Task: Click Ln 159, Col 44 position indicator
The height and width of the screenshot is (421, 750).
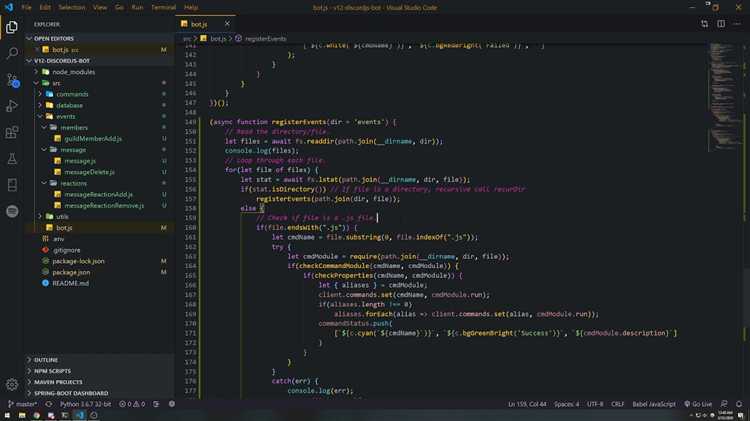Action: coord(527,404)
